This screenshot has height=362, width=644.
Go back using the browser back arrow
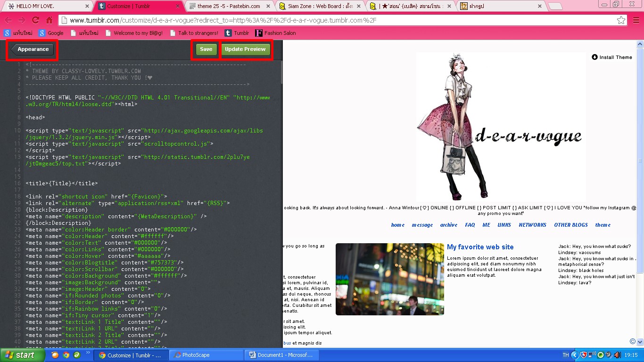(x=8, y=20)
